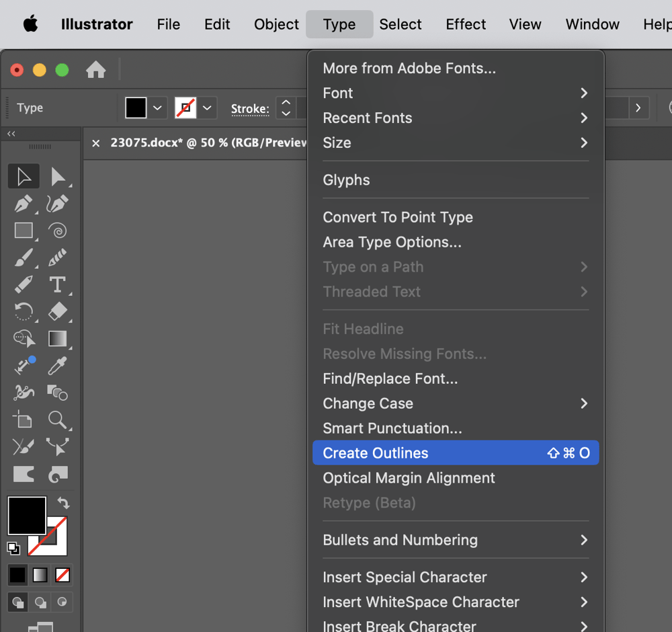Image resolution: width=672 pixels, height=632 pixels.
Task: Set paint mode to None
Action: 62,575
